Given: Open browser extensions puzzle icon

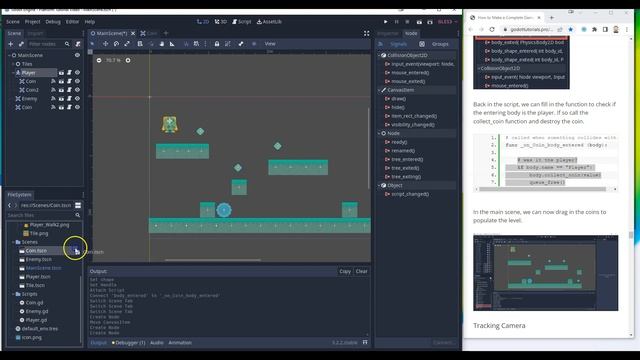Looking at the screenshot, I should (x=594, y=29).
